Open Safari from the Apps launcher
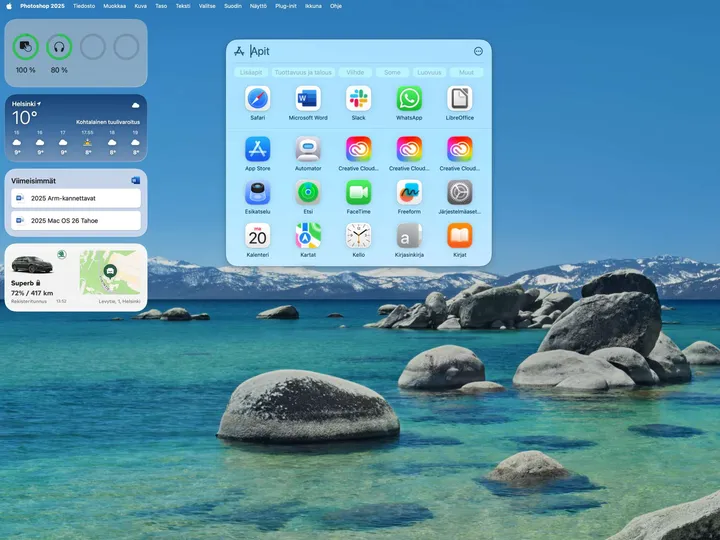The height and width of the screenshot is (540, 720). click(258, 99)
